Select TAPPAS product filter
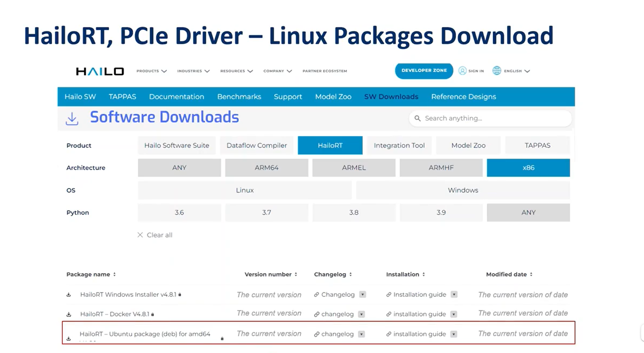Screen dimensions: 644x353 click(x=537, y=145)
